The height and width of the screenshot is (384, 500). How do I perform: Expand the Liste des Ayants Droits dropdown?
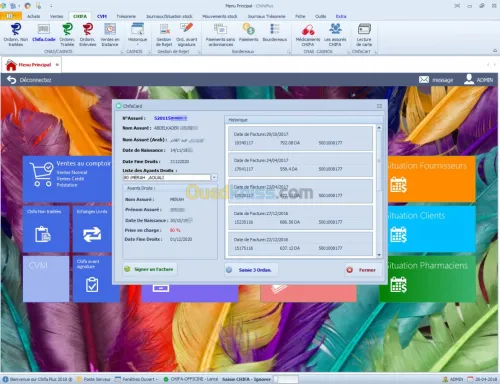coord(214,178)
